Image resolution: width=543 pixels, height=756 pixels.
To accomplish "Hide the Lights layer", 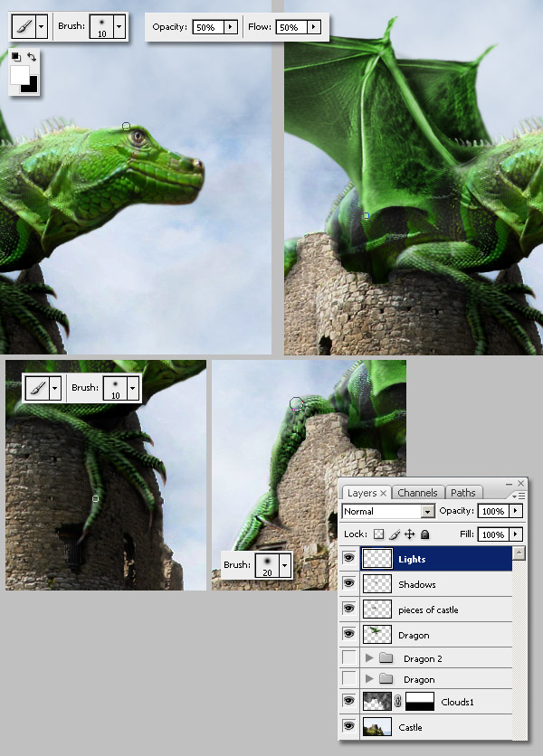I will tap(348, 558).
